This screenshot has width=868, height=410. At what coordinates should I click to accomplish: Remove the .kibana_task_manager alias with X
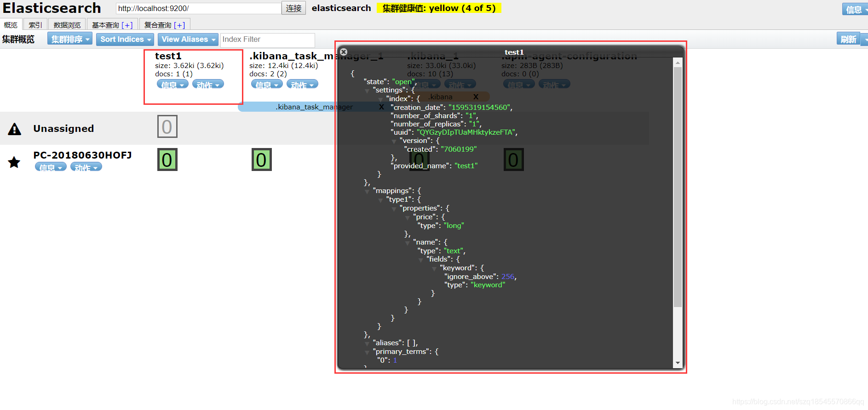point(381,107)
